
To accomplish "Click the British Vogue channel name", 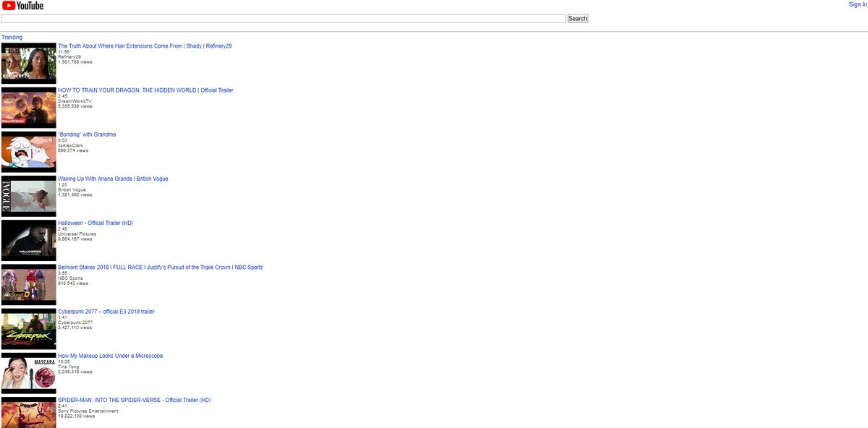I will point(72,189).
